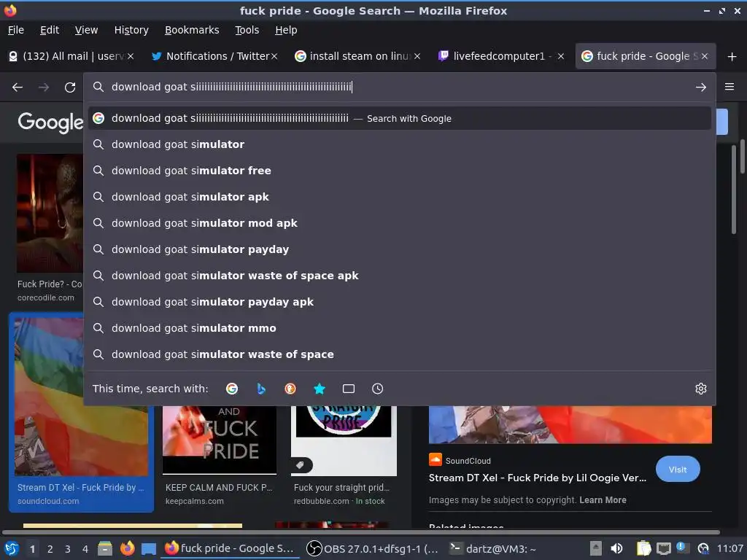Click the removable media tray icon
This screenshot has height=560, width=747.
point(595,548)
